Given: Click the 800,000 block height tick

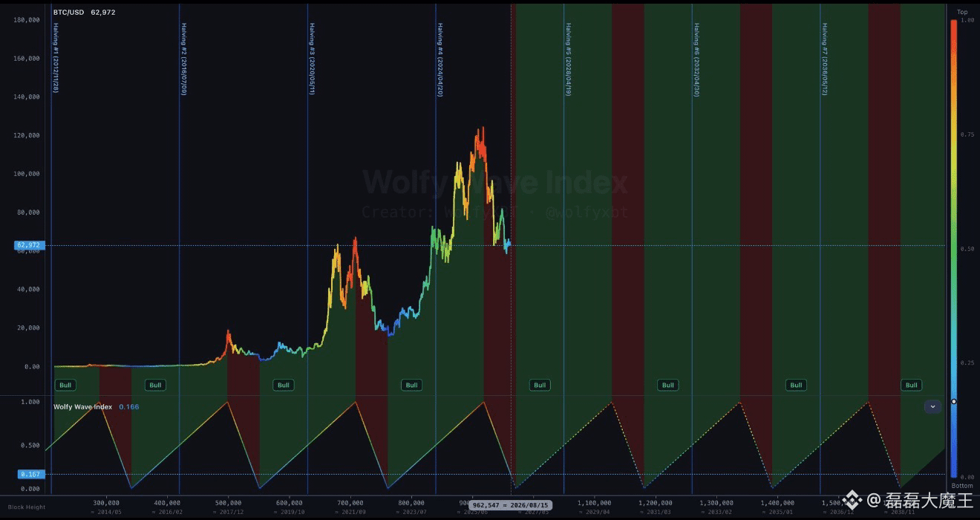Looking at the screenshot, I should click(x=413, y=503).
